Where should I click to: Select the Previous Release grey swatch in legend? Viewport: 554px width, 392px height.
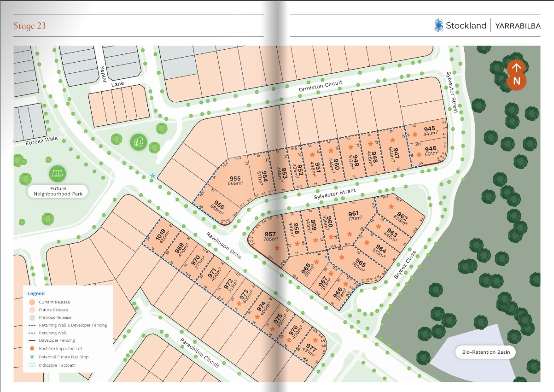32,317
